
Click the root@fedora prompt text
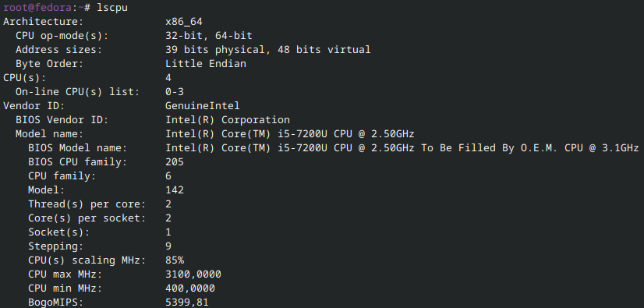pyautogui.click(x=34, y=8)
